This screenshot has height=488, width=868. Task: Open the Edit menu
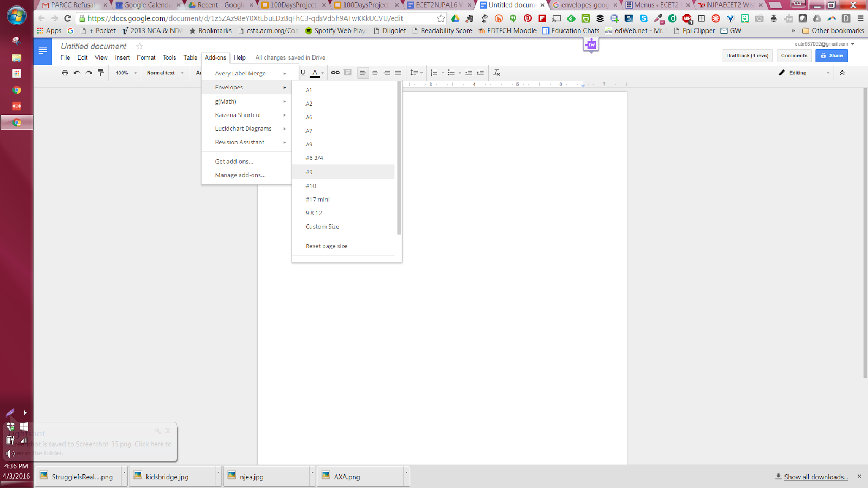coord(82,57)
